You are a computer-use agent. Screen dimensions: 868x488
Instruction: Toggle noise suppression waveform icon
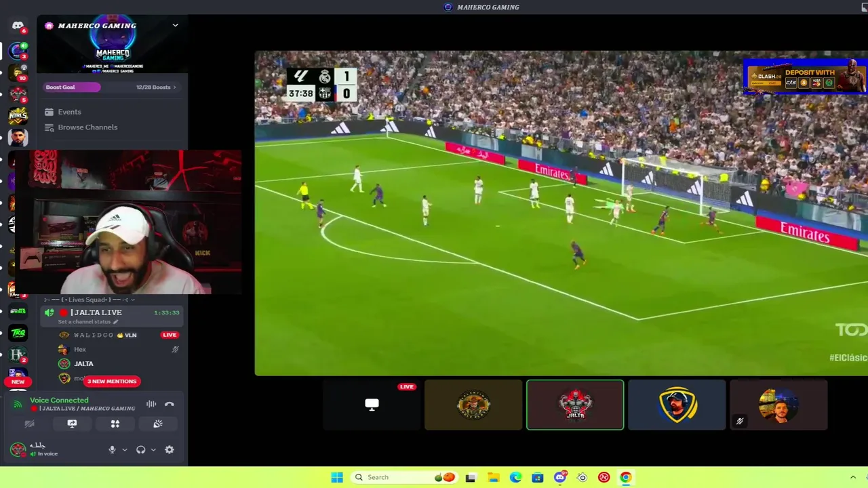point(151,404)
